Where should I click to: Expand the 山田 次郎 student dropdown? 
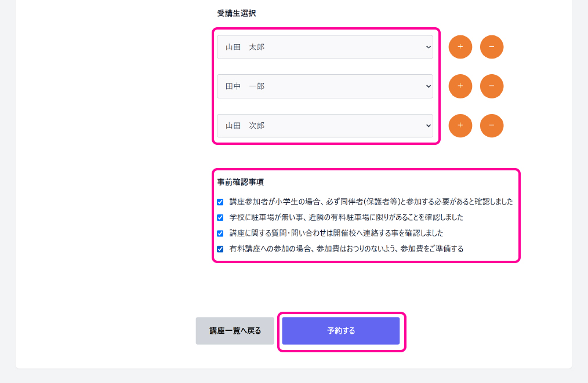325,126
